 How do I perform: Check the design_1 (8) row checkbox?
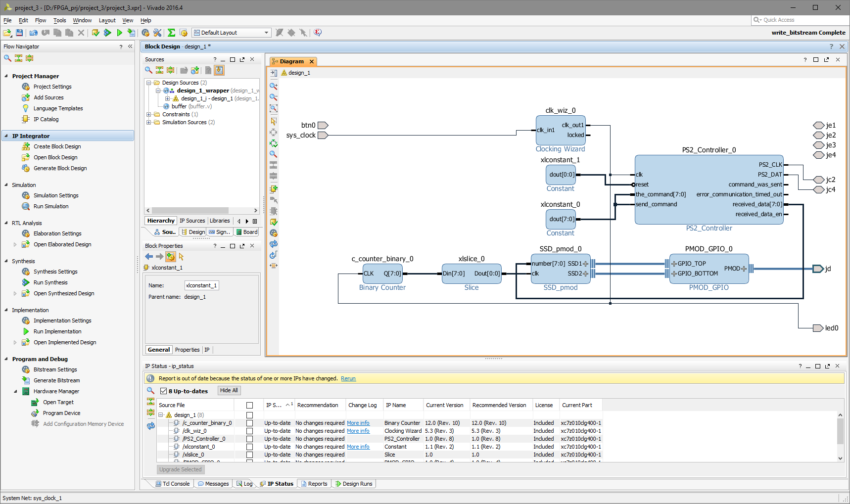(x=249, y=415)
